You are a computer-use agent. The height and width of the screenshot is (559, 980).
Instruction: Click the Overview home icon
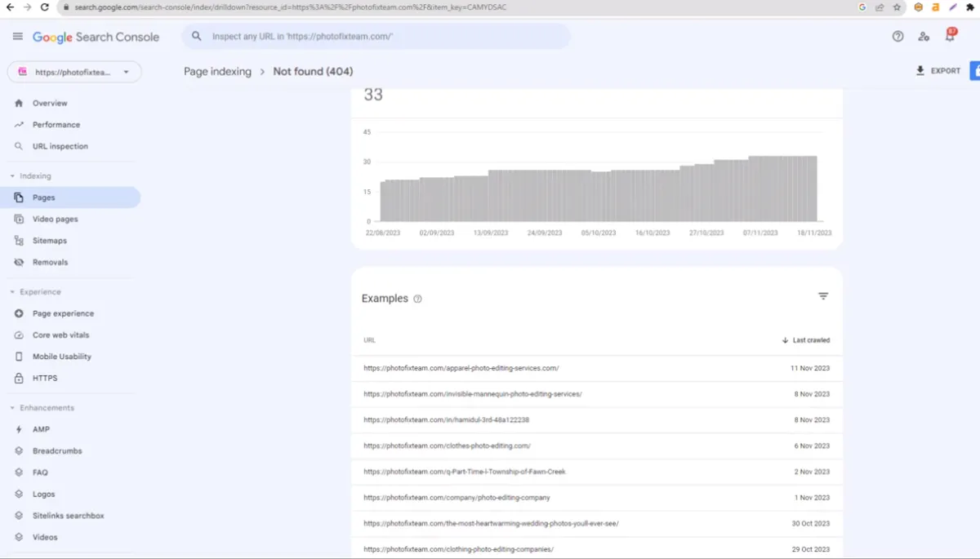coord(19,104)
